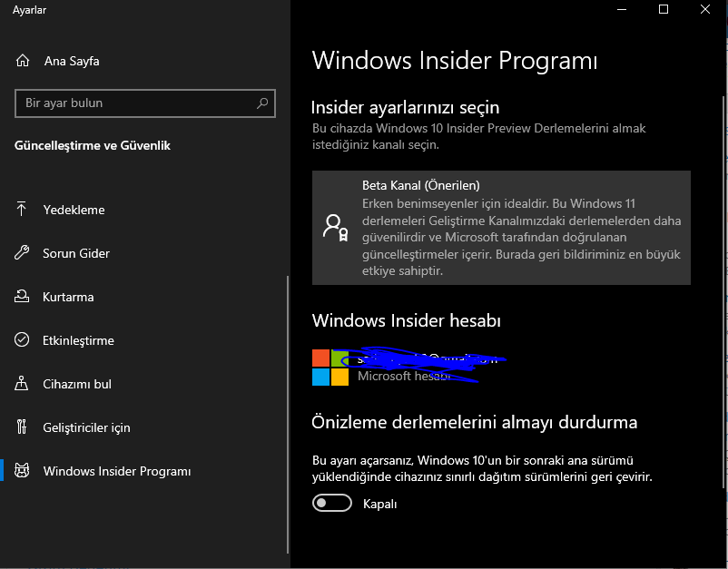Viewport: 728px width, 569px height.
Task: Go to Sorun Gider page
Action: pos(144,253)
